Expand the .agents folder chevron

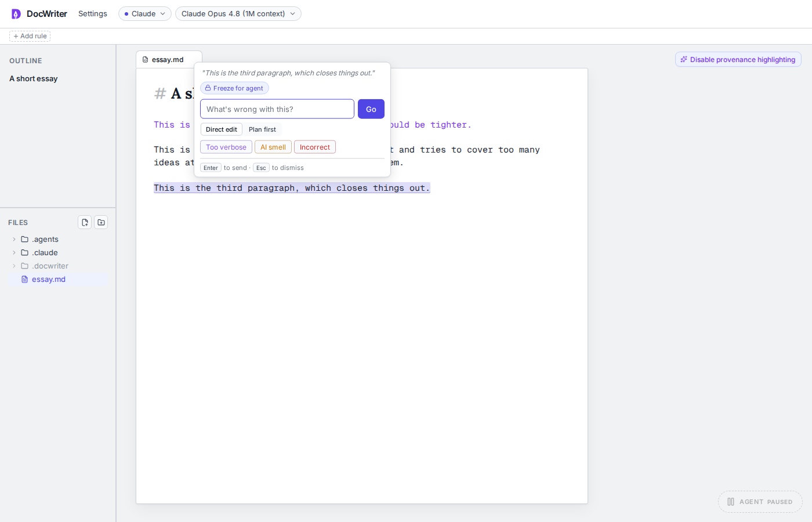click(x=14, y=239)
